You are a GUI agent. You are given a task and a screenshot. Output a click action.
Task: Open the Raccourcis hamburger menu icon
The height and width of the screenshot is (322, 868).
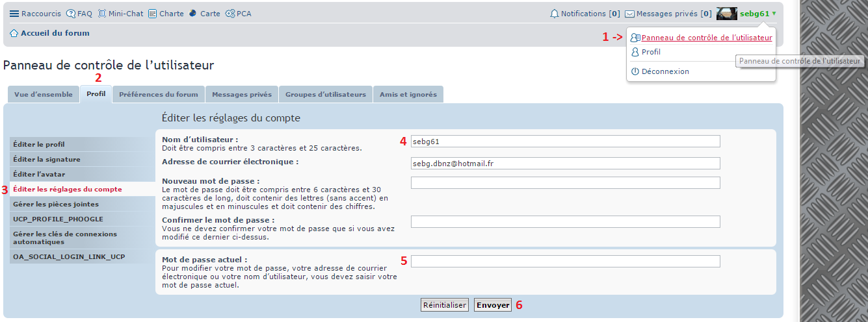pyautogui.click(x=14, y=14)
